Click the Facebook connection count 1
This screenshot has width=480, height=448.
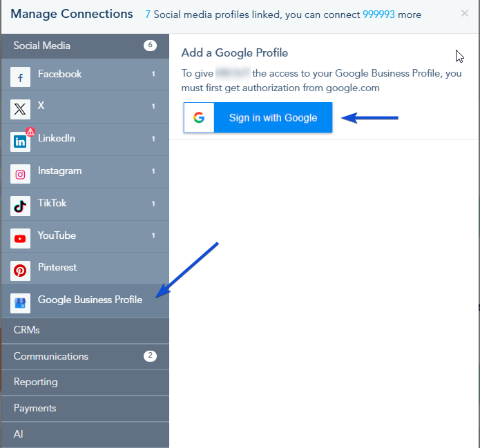point(153,74)
